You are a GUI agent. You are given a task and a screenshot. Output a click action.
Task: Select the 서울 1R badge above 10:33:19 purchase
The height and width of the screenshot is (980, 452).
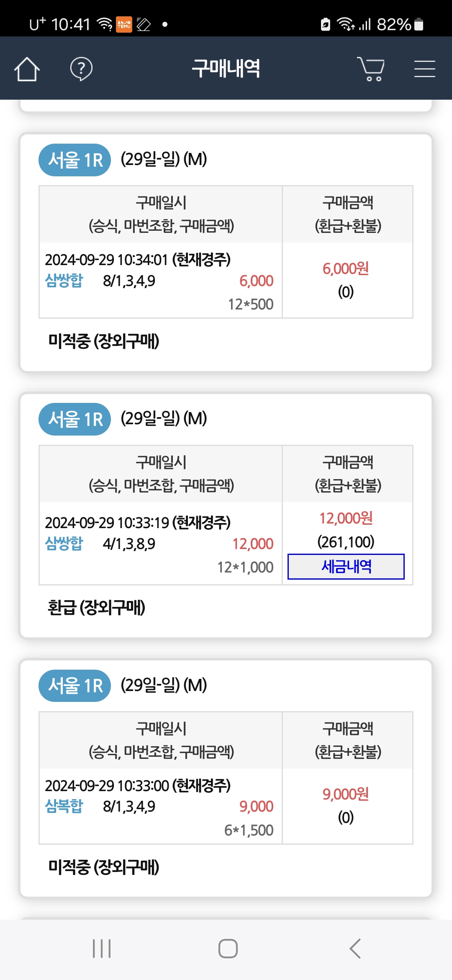point(75,419)
